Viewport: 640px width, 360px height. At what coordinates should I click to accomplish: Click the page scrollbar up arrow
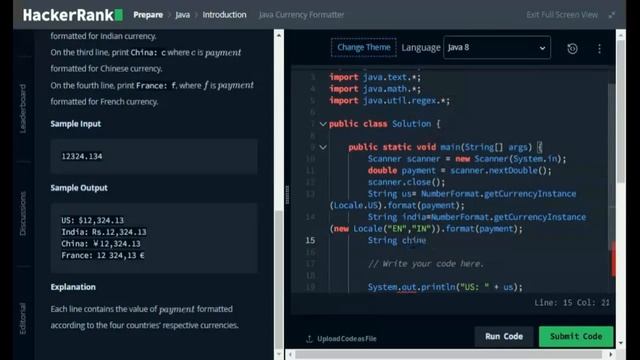(621, 36)
